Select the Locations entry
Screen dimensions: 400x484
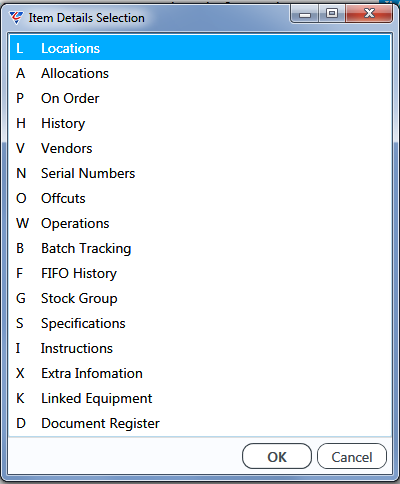200,48
